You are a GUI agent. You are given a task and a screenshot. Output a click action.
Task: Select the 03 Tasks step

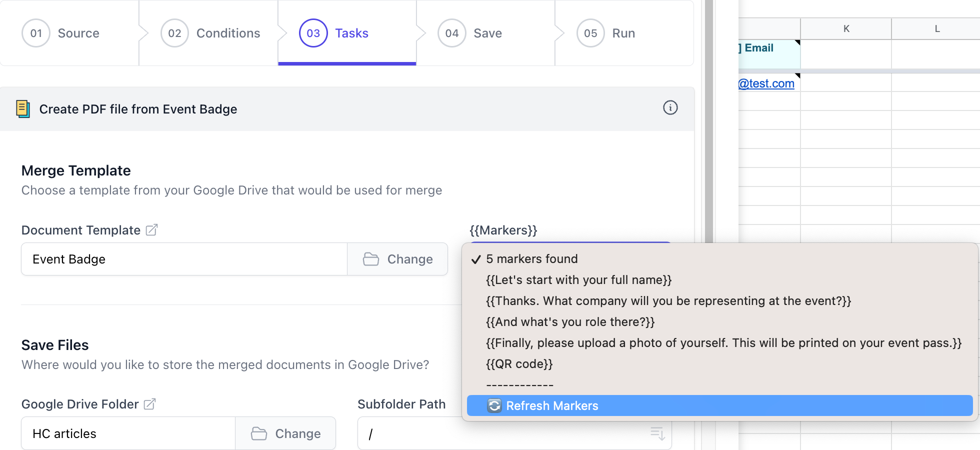tap(347, 33)
